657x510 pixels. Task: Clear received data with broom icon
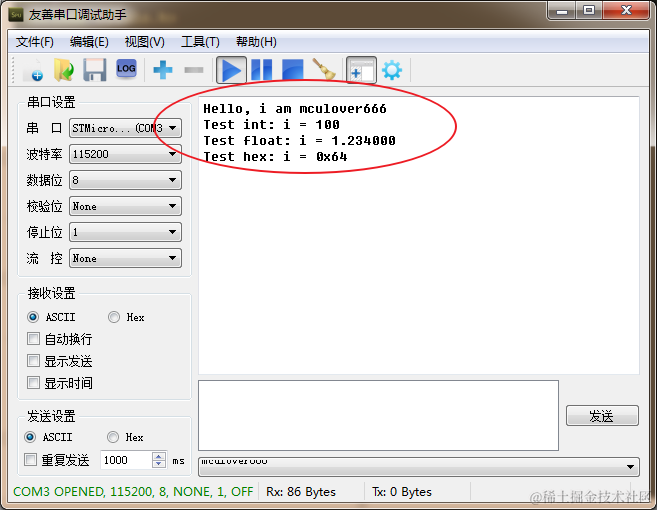324,69
